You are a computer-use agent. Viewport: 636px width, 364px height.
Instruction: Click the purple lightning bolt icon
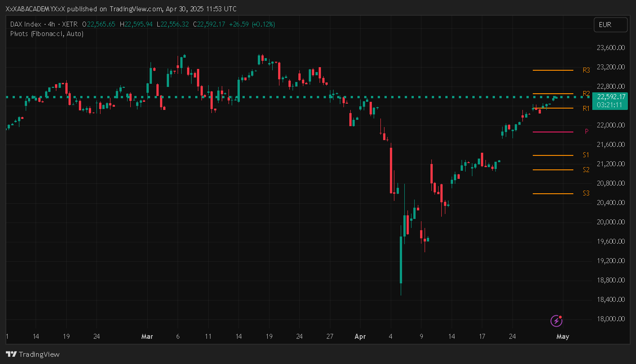(556, 321)
